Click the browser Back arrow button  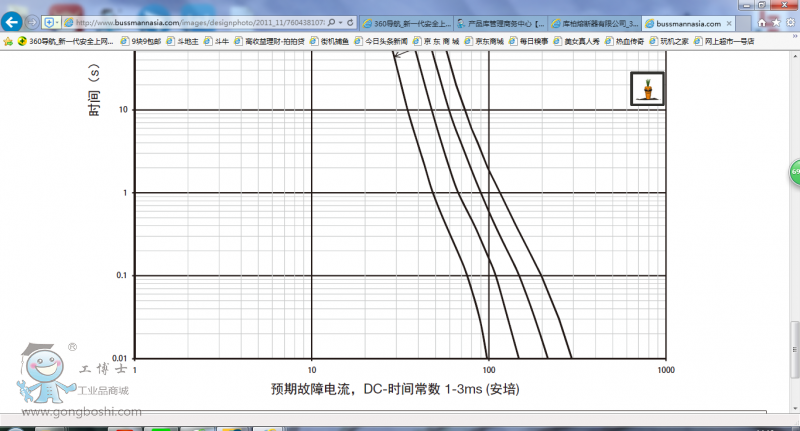14,21
